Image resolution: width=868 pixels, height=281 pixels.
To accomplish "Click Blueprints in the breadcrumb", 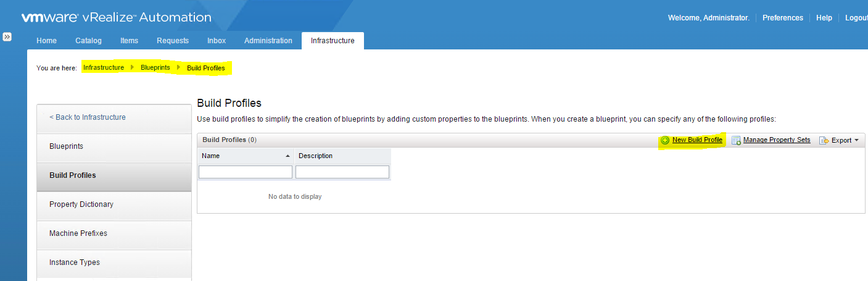I will (x=155, y=67).
